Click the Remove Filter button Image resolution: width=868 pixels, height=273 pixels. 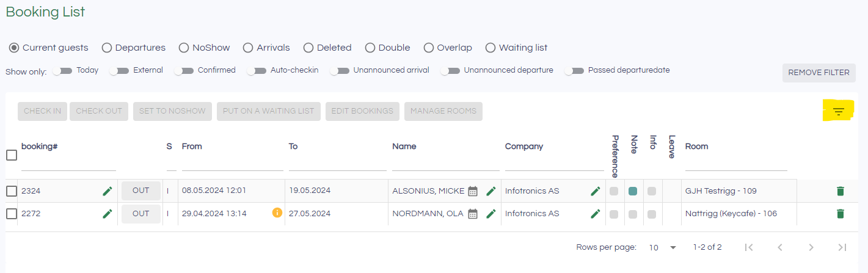point(819,73)
